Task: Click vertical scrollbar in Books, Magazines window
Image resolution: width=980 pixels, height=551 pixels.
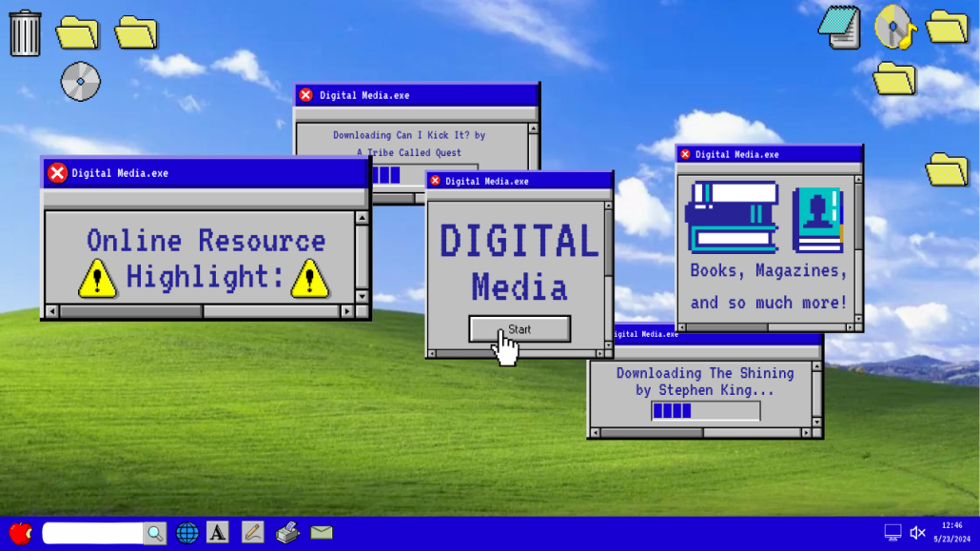Action: [858, 249]
